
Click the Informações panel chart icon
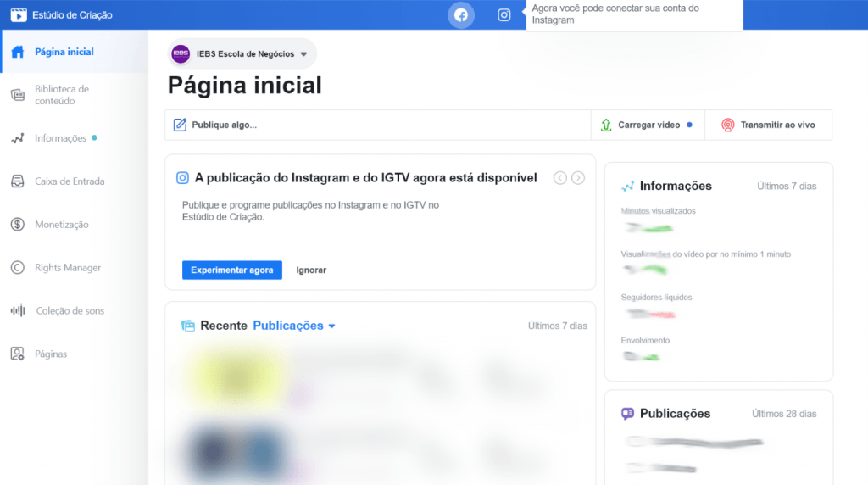click(627, 186)
